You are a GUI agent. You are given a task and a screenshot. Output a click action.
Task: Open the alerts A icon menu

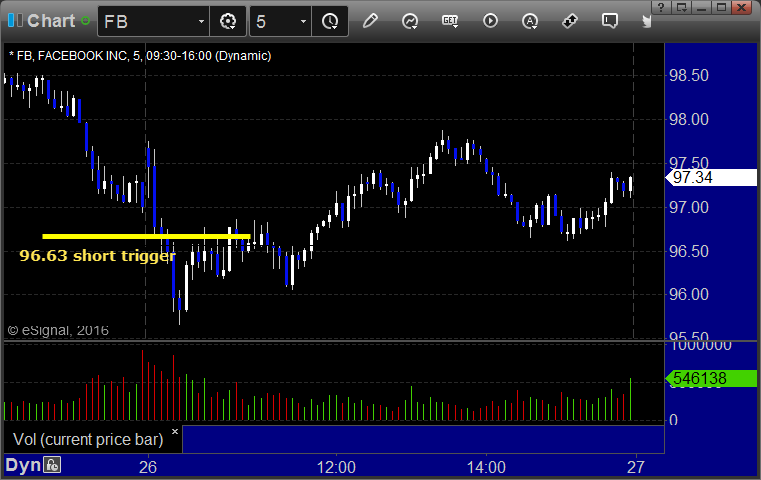pyautogui.click(x=529, y=21)
